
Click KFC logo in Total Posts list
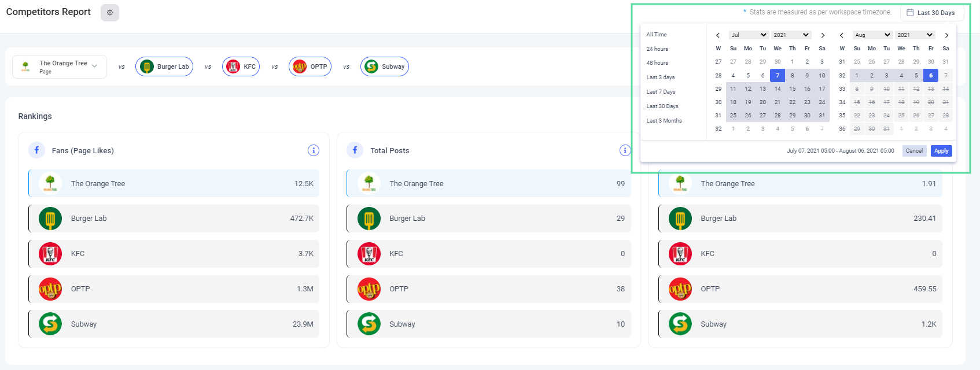[x=369, y=254]
